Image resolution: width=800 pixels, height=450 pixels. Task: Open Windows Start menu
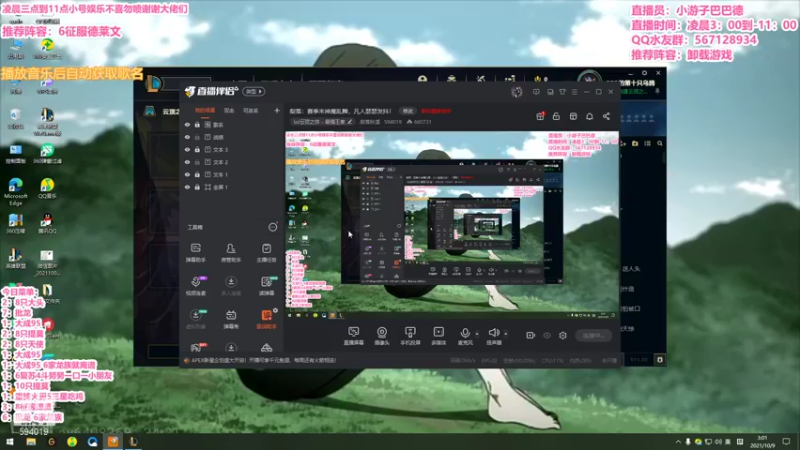pos(10,441)
